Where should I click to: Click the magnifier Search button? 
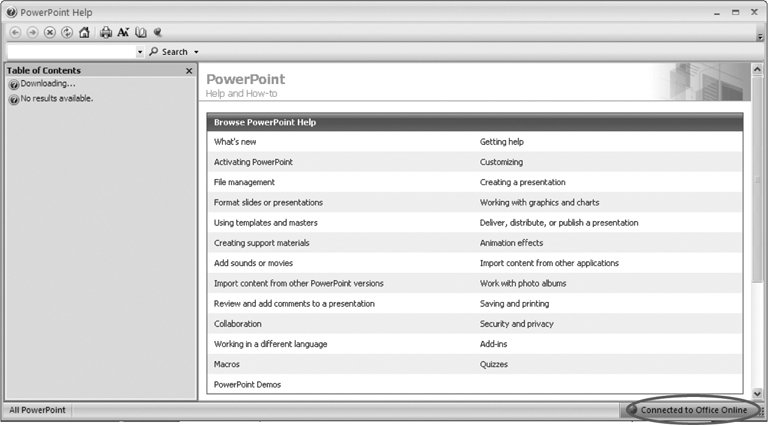168,51
